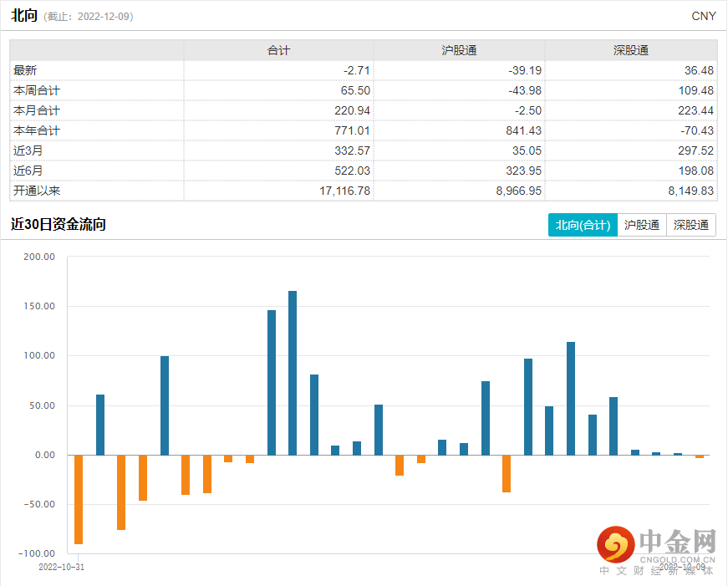Viewport: 728px width, 586px height.
Task: Click the last small orange bar on right
Action: pos(700,456)
